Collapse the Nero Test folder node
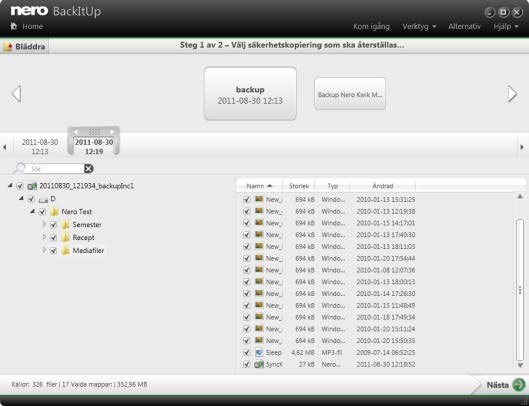The width and height of the screenshot is (529, 406). coord(32,211)
